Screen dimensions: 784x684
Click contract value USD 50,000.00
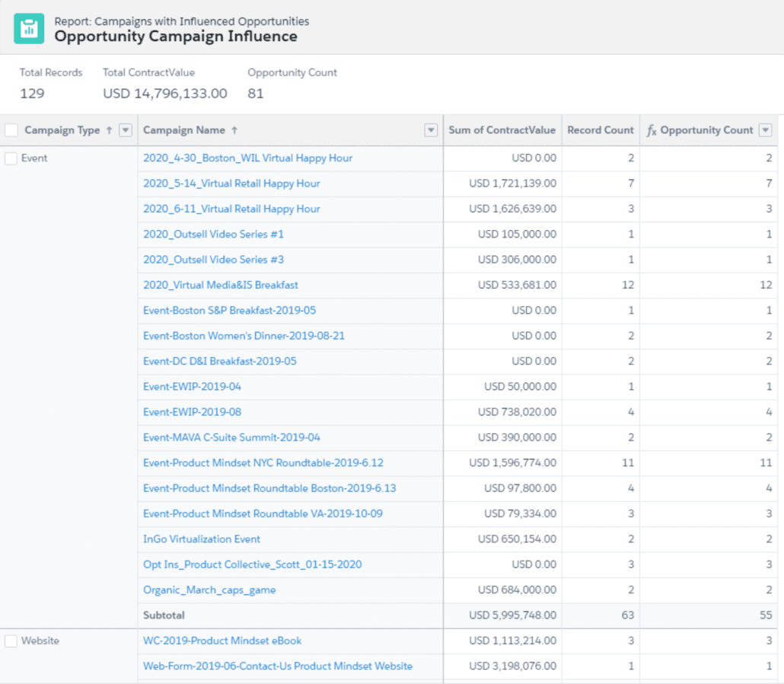pos(520,387)
